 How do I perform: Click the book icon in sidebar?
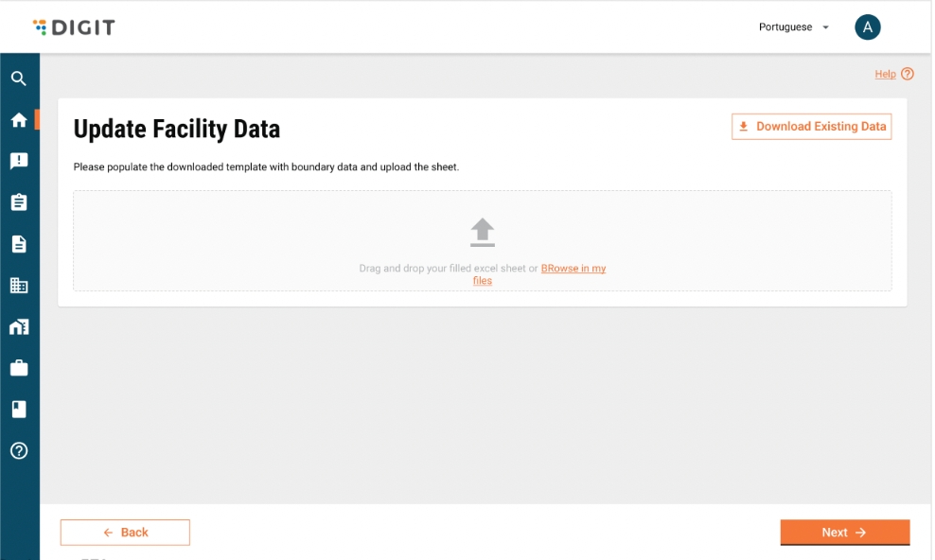tap(18, 409)
